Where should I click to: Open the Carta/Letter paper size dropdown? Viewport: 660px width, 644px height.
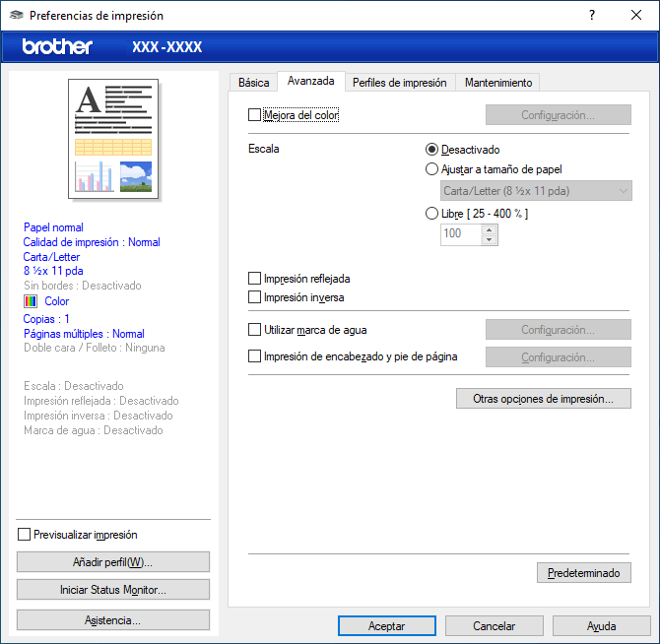[535, 191]
